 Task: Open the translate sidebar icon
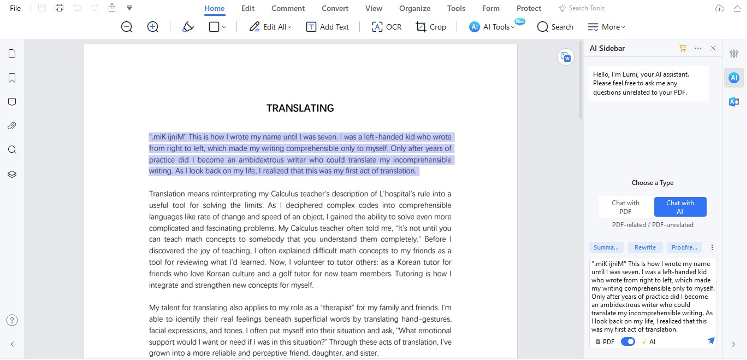(734, 102)
